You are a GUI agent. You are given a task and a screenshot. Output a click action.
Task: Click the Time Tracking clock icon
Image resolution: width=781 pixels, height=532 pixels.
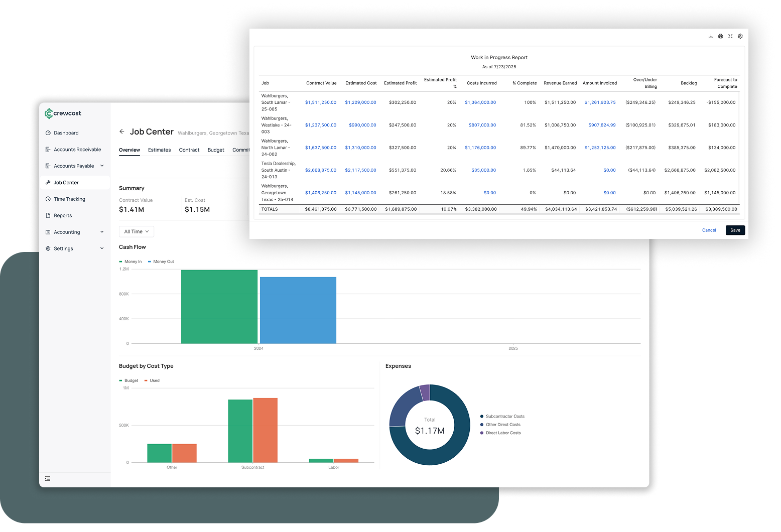48,199
